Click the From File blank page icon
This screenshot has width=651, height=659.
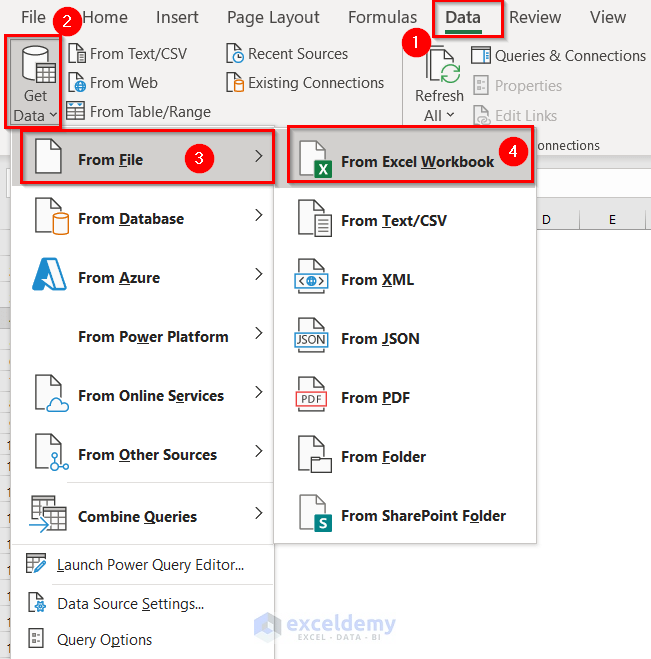click(48, 157)
